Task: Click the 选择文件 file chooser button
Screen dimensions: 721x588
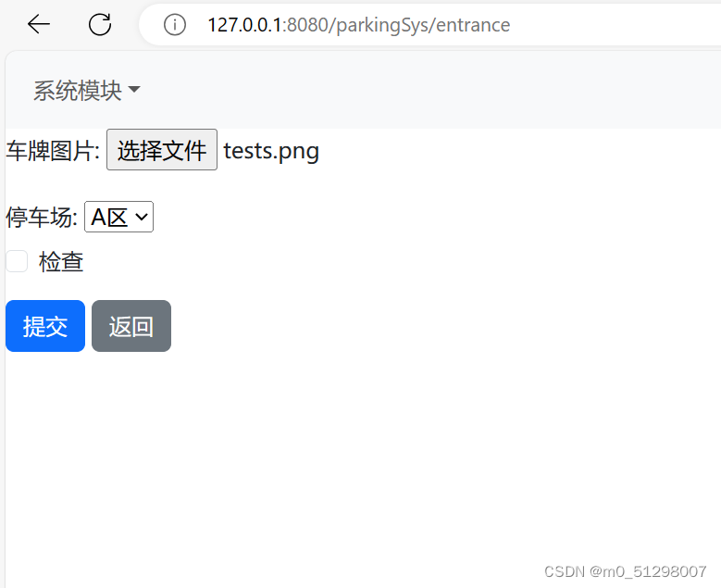Action: coord(162,149)
